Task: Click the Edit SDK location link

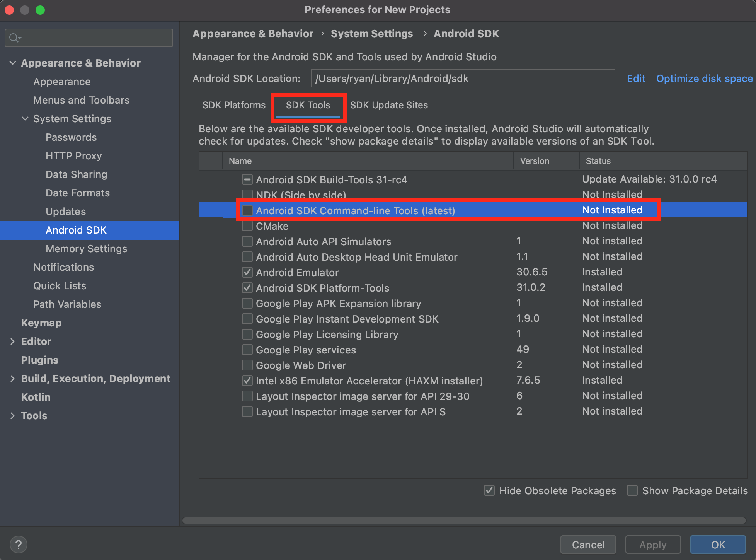Action: click(x=636, y=79)
